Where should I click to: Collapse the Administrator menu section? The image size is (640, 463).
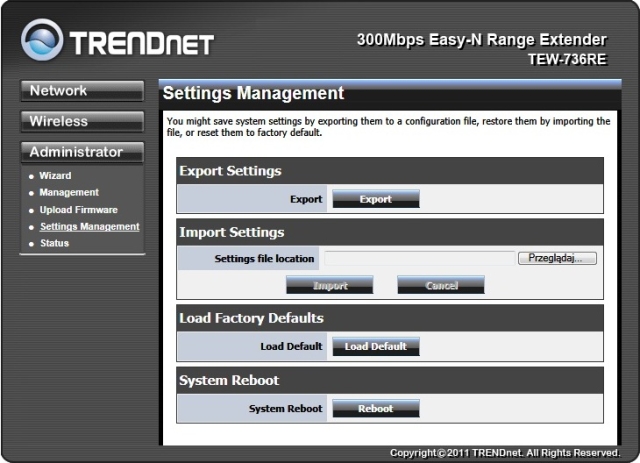[x=81, y=153]
